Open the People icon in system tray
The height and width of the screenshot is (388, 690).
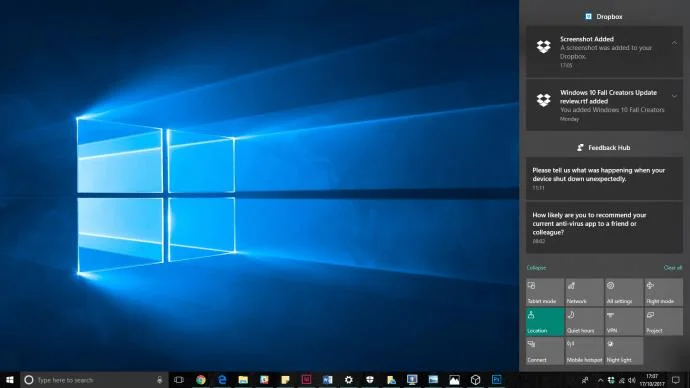tap(585, 380)
